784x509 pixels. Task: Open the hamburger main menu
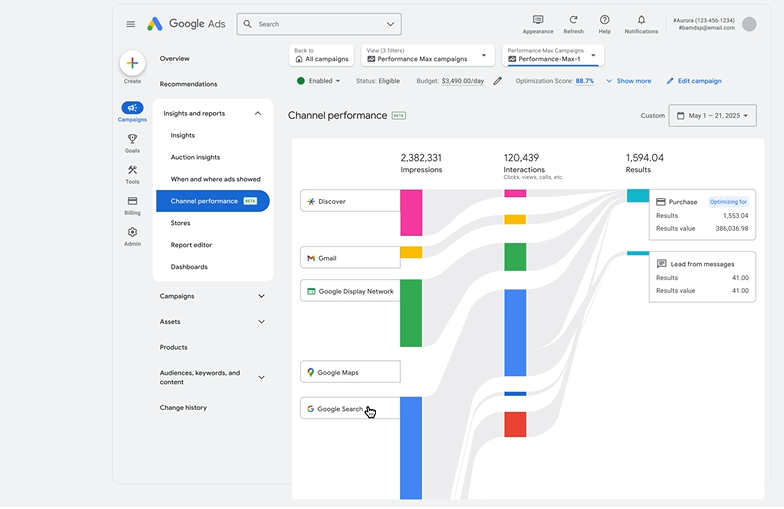(x=130, y=24)
